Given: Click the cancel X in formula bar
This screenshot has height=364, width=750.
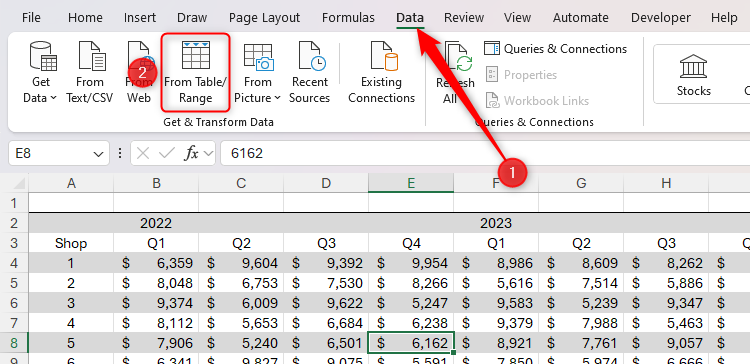Looking at the screenshot, I should 143,153.
